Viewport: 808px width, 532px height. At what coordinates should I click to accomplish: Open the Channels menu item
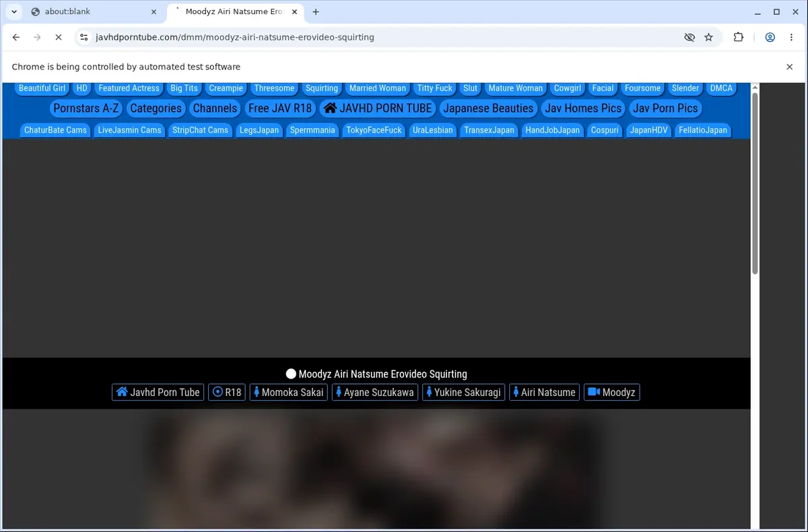click(215, 108)
